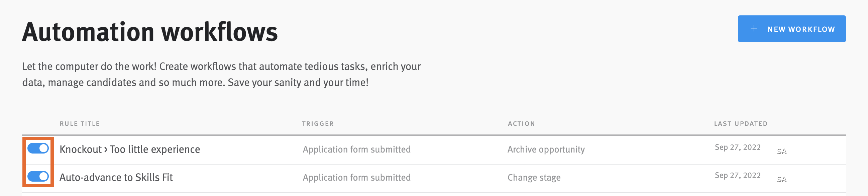Click the TRIGGER column header
868x196 pixels.
[317, 123]
